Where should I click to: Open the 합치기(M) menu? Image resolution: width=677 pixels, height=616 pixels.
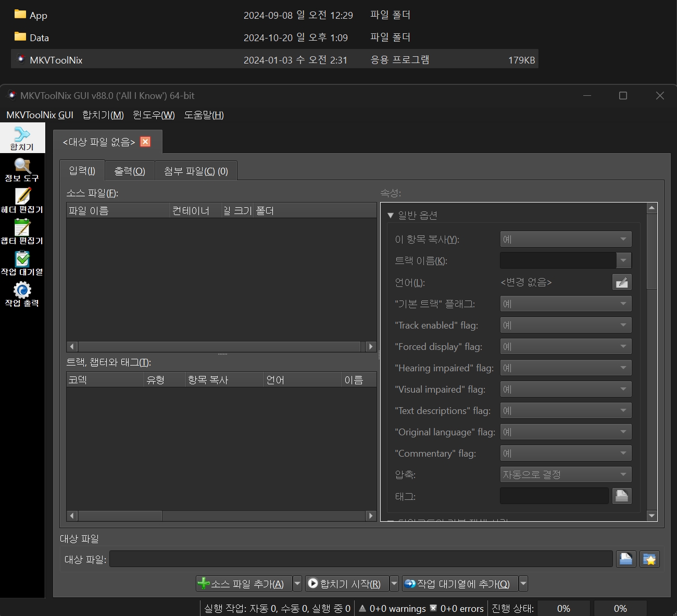(x=103, y=115)
